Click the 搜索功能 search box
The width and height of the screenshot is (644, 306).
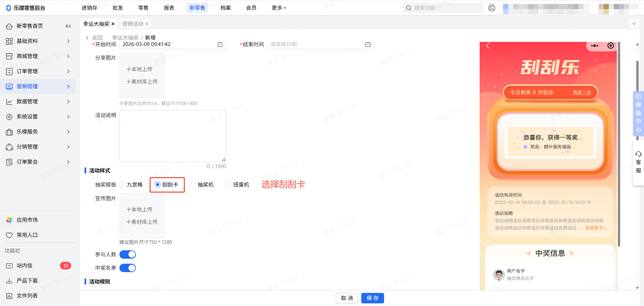(443, 8)
